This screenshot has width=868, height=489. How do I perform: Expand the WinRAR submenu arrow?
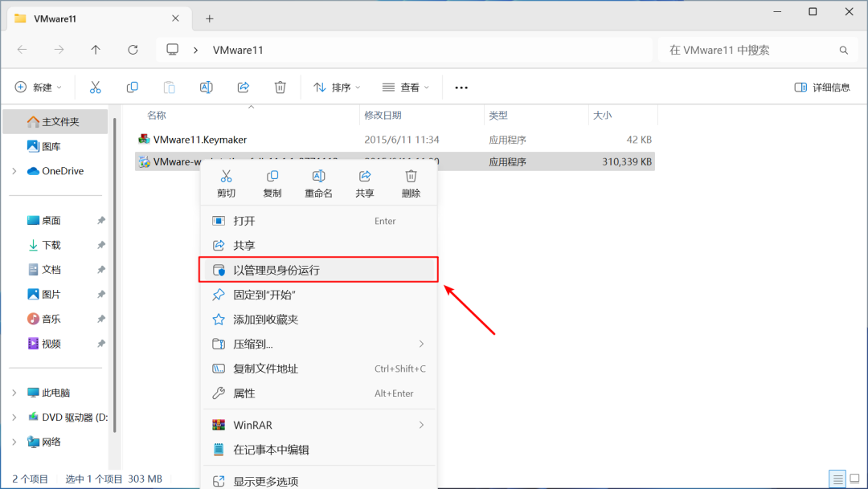tap(421, 425)
